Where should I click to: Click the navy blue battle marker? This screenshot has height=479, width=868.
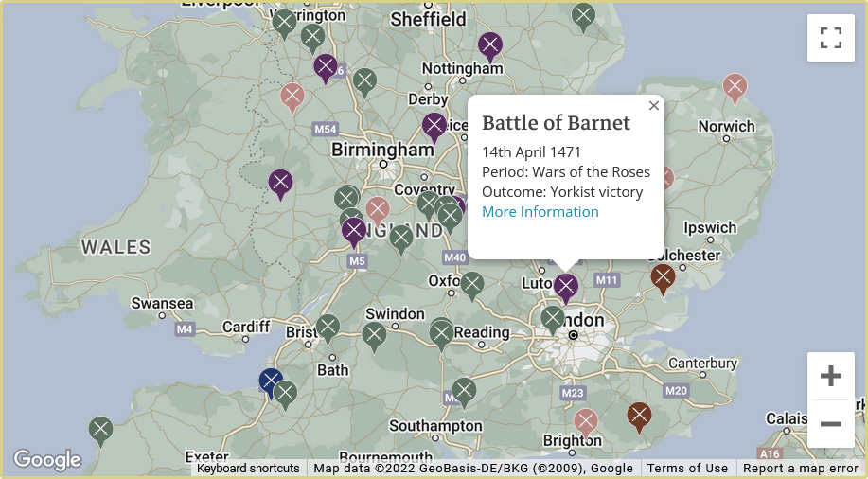click(x=272, y=381)
